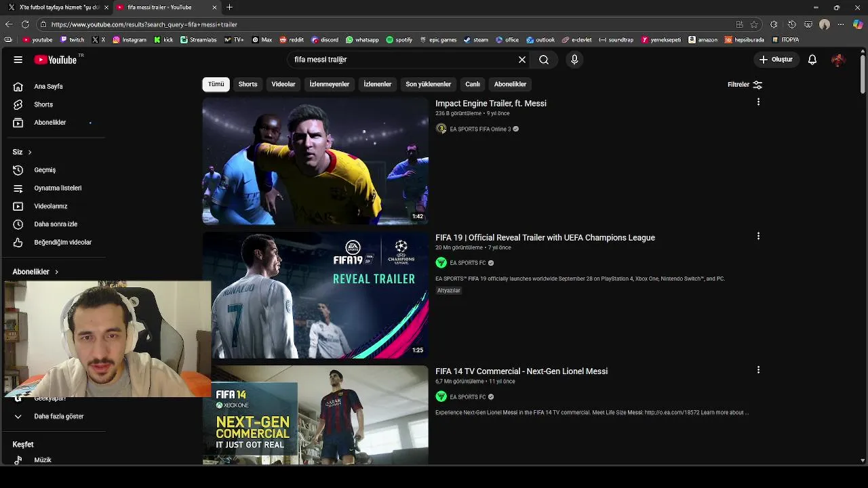This screenshot has width=868, height=488.
Task: Open the Instagram bookmark
Action: [130, 40]
